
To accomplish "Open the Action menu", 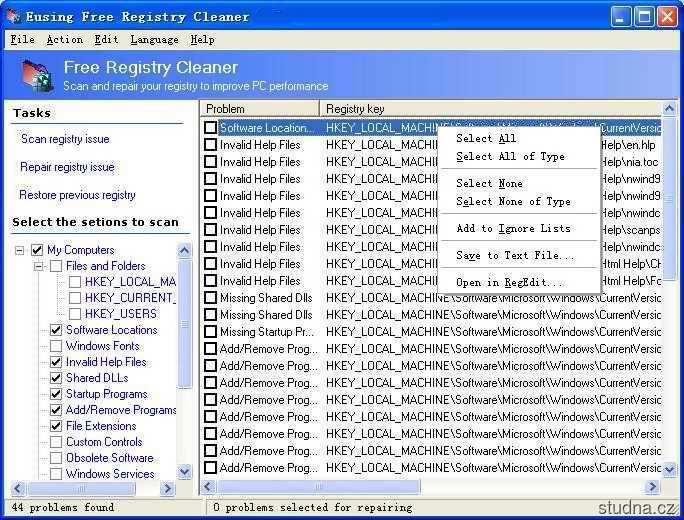I will click(65, 39).
